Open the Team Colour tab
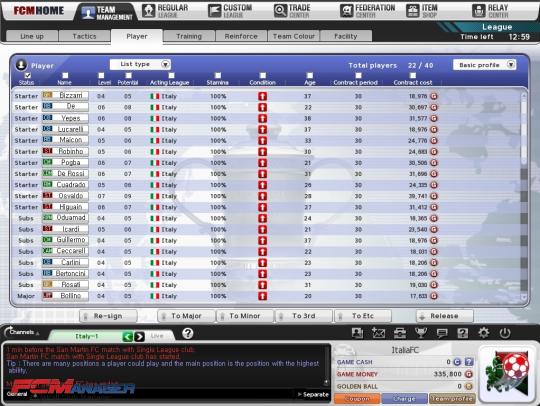The width and height of the screenshot is (540, 406). [294, 36]
